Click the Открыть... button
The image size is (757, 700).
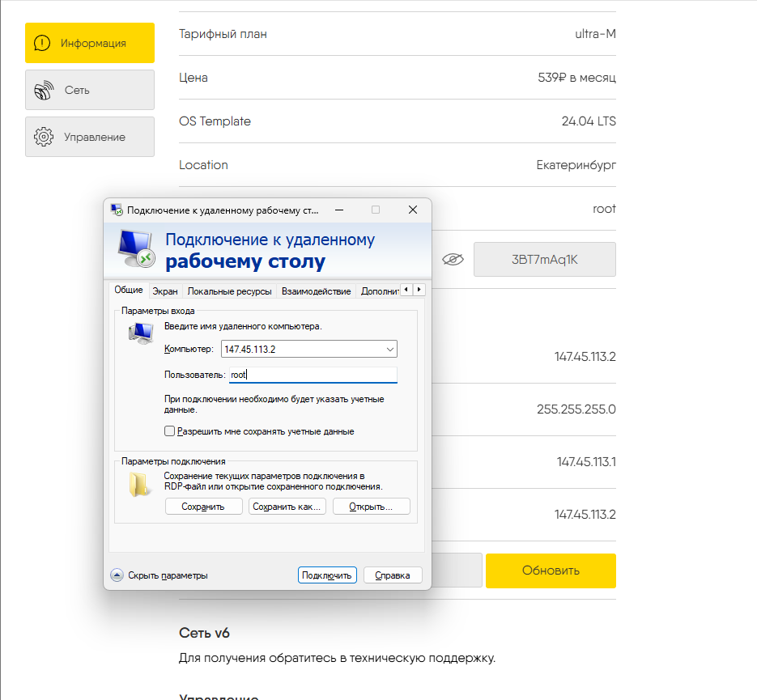coord(371,507)
